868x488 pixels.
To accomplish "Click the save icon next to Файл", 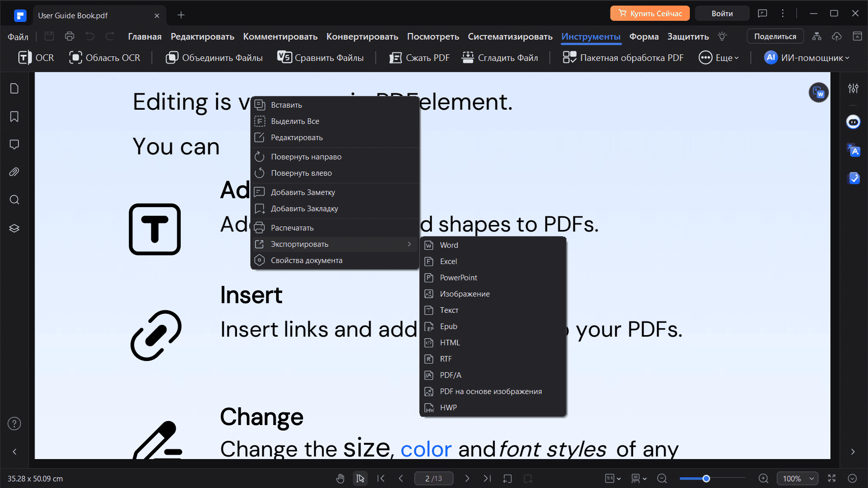I will pyautogui.click(x=49, y=36).
